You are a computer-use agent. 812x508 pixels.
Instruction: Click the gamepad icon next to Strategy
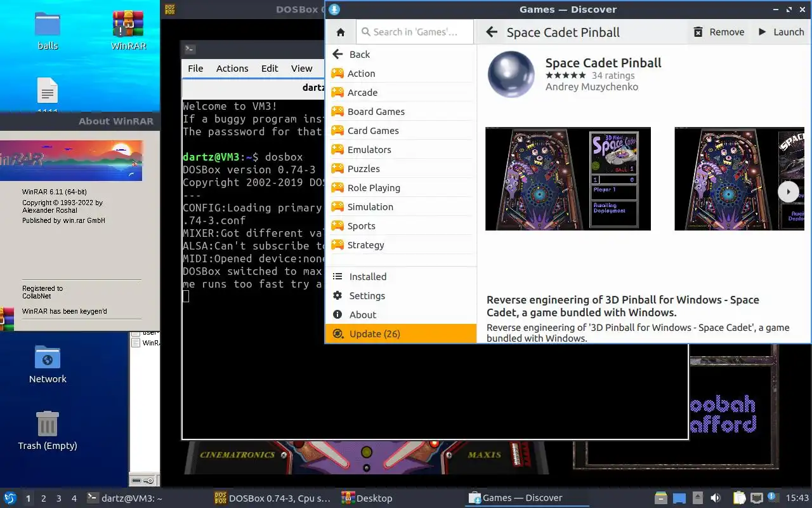coord(337,245)
